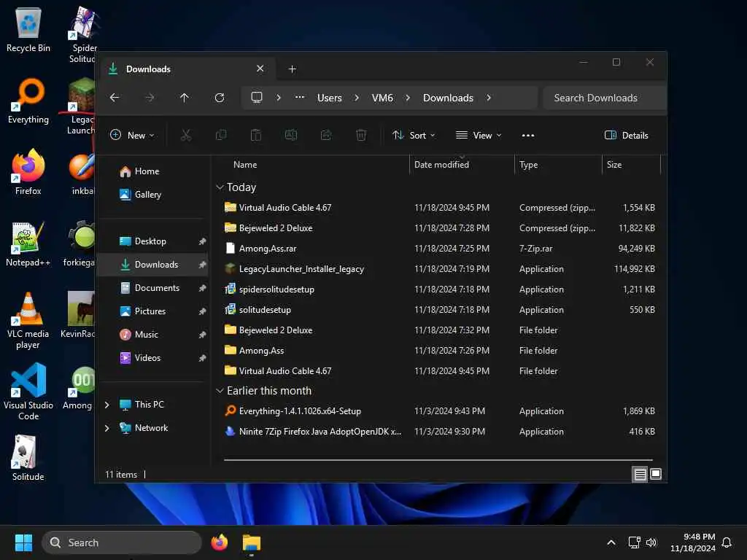Screen dimensions: 747x560
Task: Open File Explorer taskbar icon
Action: (252, 542)
